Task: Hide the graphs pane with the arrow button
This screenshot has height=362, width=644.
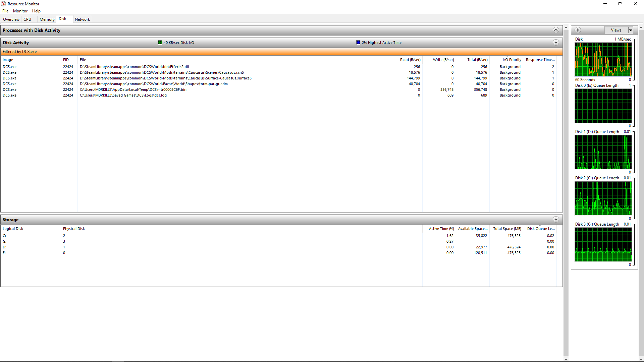Action: [578, 30]
